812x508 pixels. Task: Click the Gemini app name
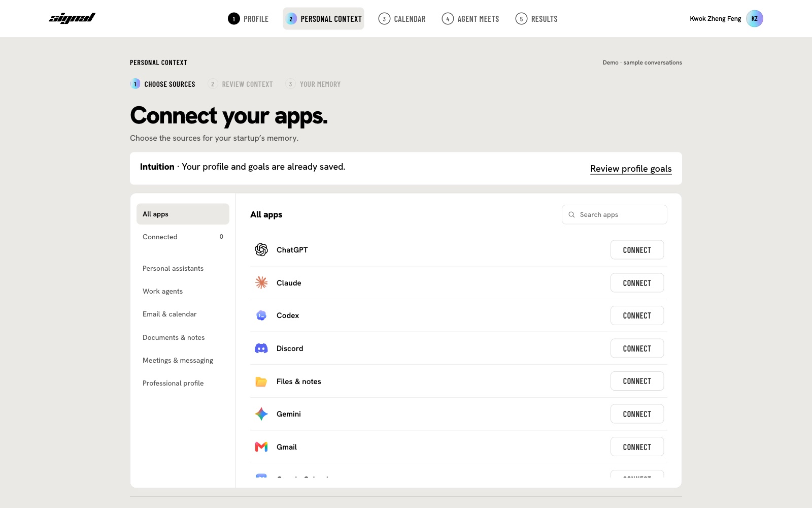(289, 414)
